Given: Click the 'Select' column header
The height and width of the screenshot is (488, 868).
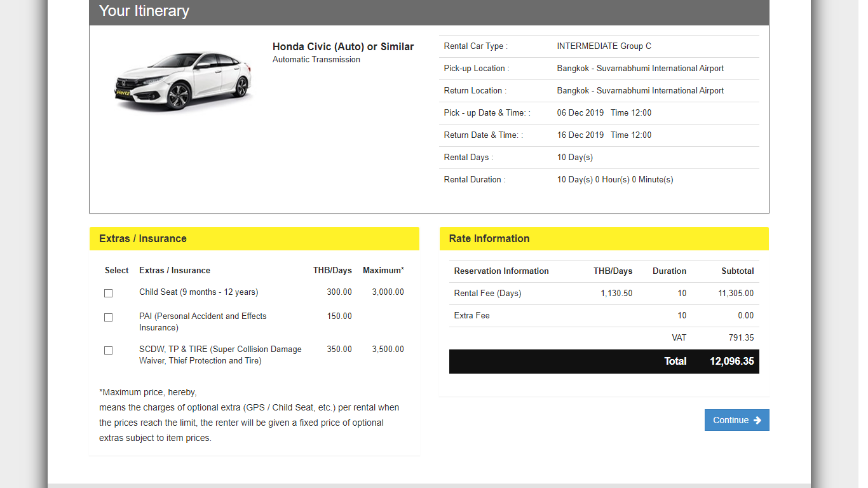Looking at the screenshot, I should [117, 270].
